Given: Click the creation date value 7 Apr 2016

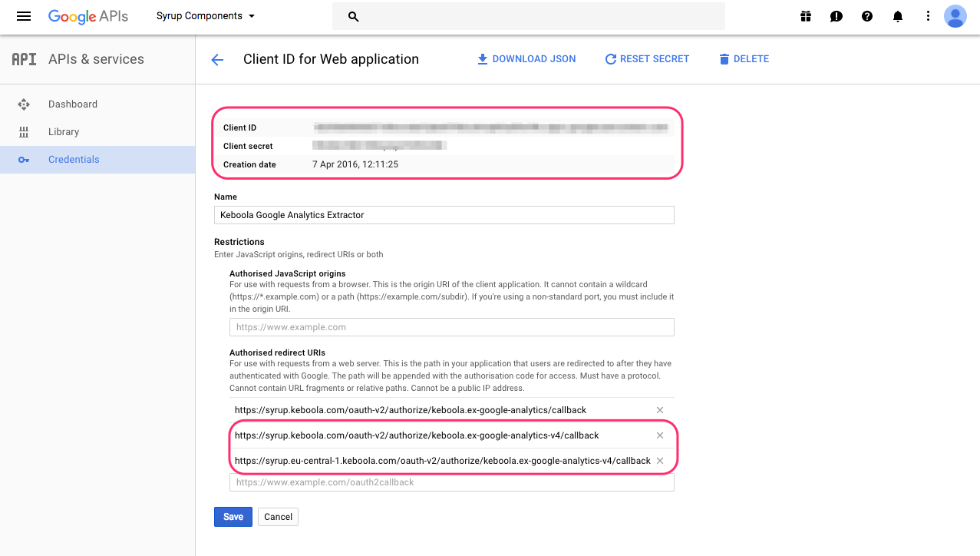Looking at the screenshot, I should coord(355,164).
